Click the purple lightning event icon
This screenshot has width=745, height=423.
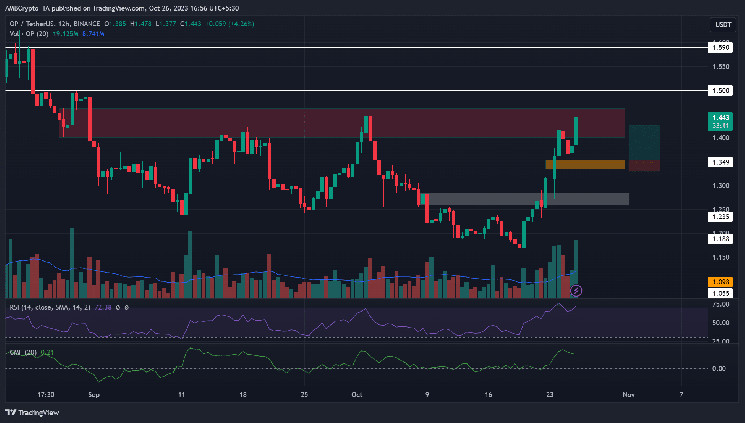click(x=576, y=290)
